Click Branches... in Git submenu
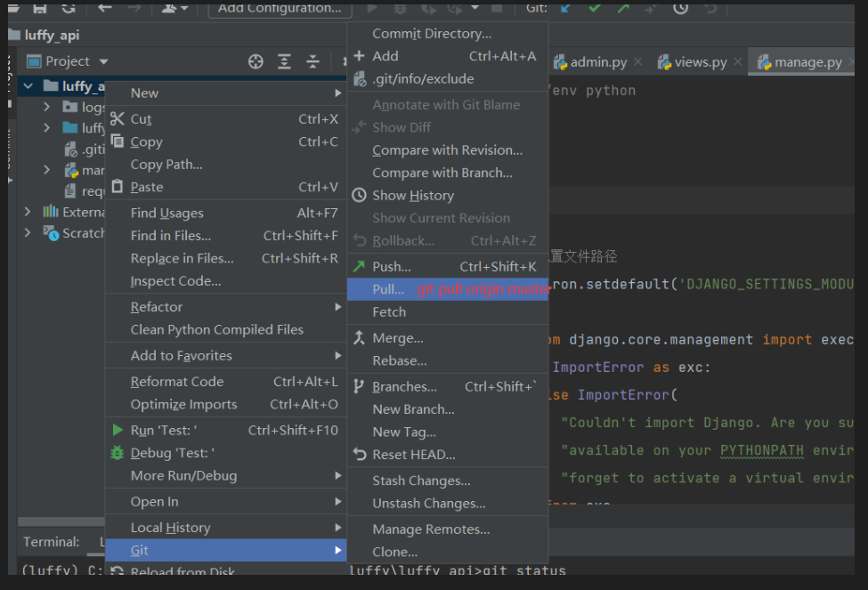Viewport: 868px width, 590px height. [448, 387]
